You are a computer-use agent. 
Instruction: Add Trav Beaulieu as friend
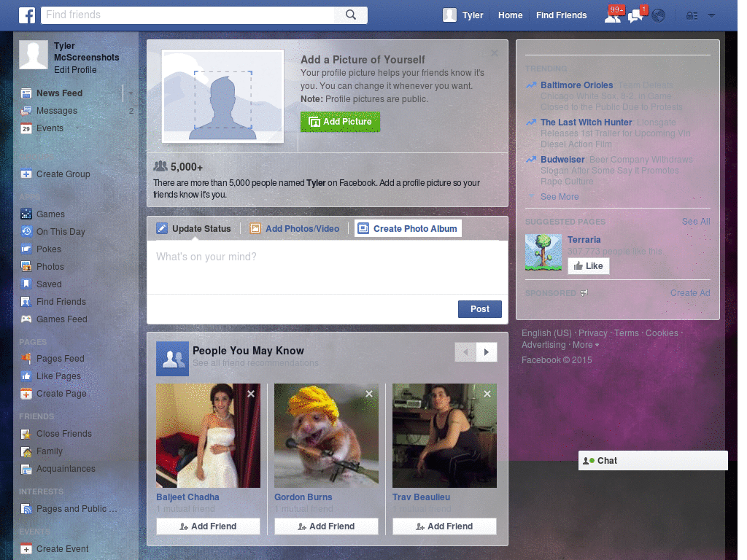point(444,526)
